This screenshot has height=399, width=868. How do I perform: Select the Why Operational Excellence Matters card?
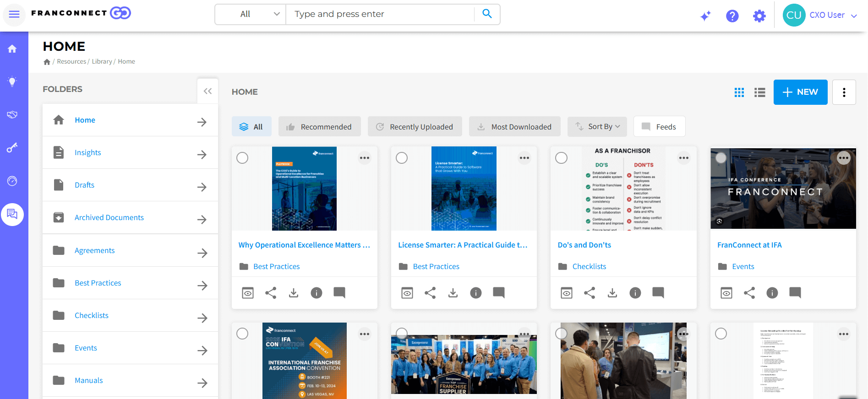click(242, 158)
